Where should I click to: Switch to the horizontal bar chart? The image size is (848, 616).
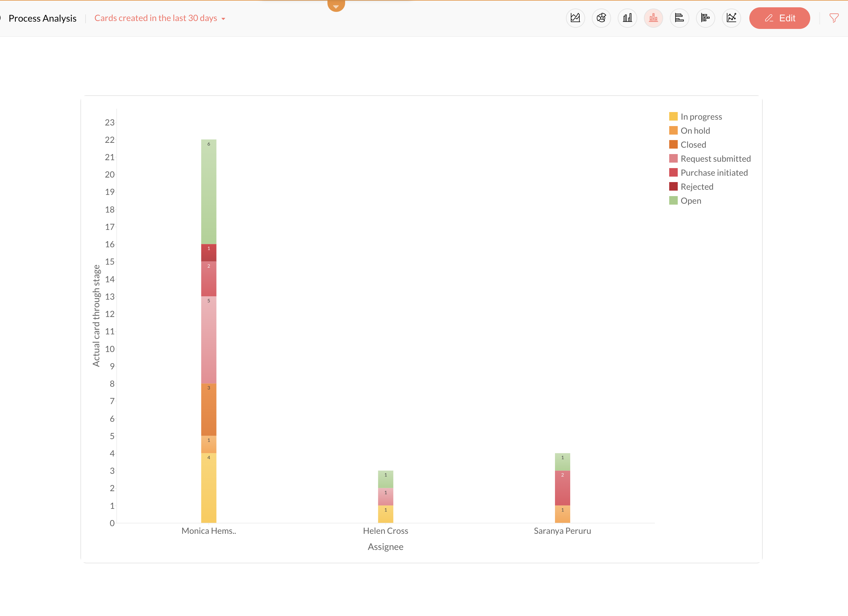pos(679,18)
